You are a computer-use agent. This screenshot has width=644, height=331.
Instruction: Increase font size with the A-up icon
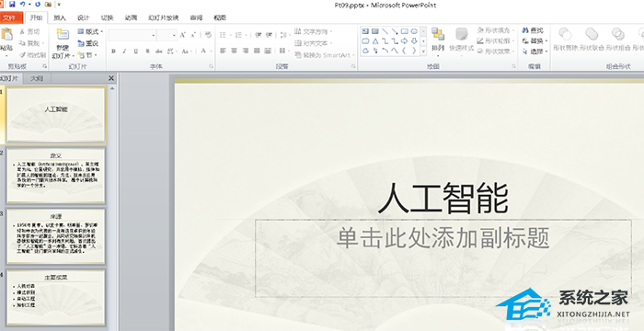point(183,35)
